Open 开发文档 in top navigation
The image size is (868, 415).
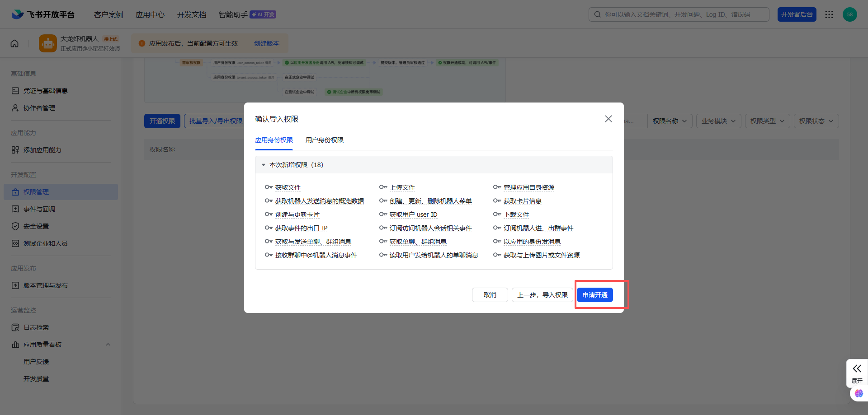[x=191, y=14]
